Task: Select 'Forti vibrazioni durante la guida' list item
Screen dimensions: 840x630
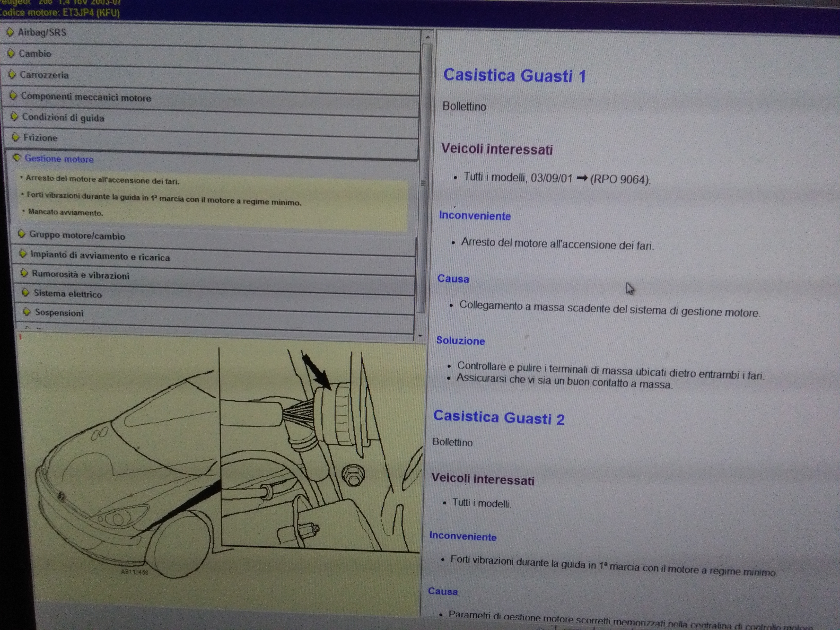Action: coord(164,199)
